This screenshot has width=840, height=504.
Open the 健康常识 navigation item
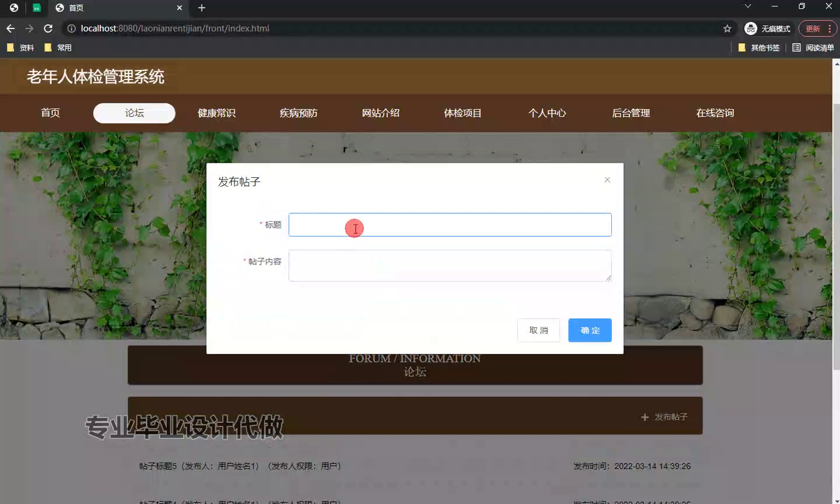(216, 113)
